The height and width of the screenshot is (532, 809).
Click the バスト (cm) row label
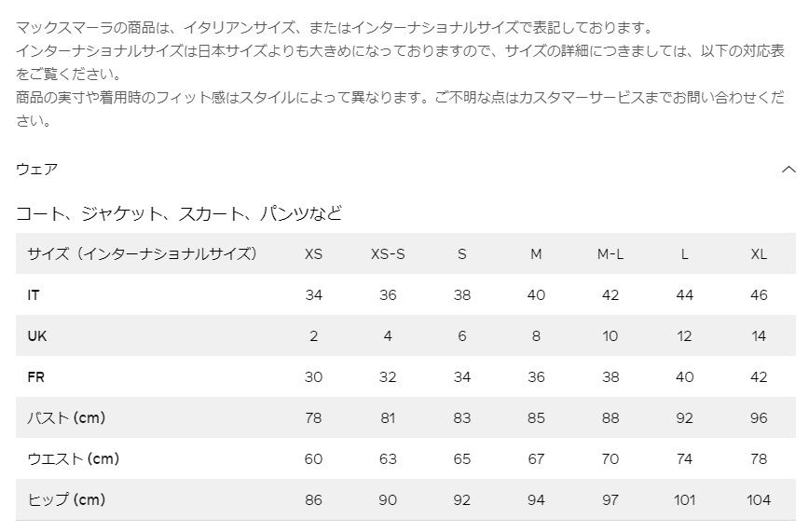point(66,418)
